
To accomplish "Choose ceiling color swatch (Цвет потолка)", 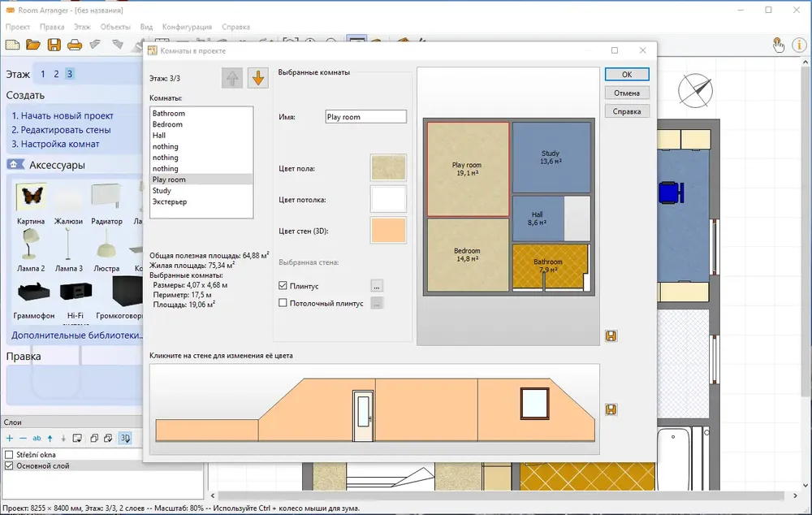I will [388, 199].
